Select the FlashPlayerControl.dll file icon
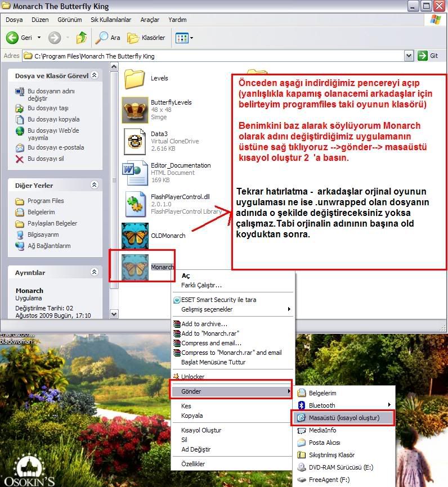This screenshot has width=448, height=487. point(135,204)
